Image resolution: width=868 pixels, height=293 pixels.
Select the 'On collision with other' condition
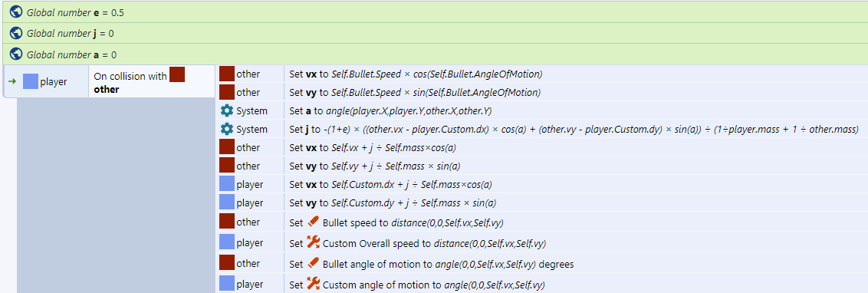152,82
